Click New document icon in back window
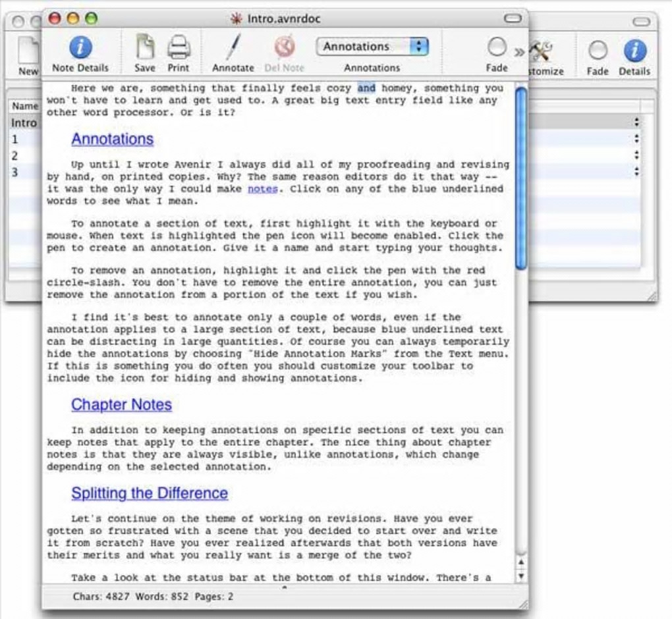The width and height of the screenshot is (672, 619). coord(28,51)
